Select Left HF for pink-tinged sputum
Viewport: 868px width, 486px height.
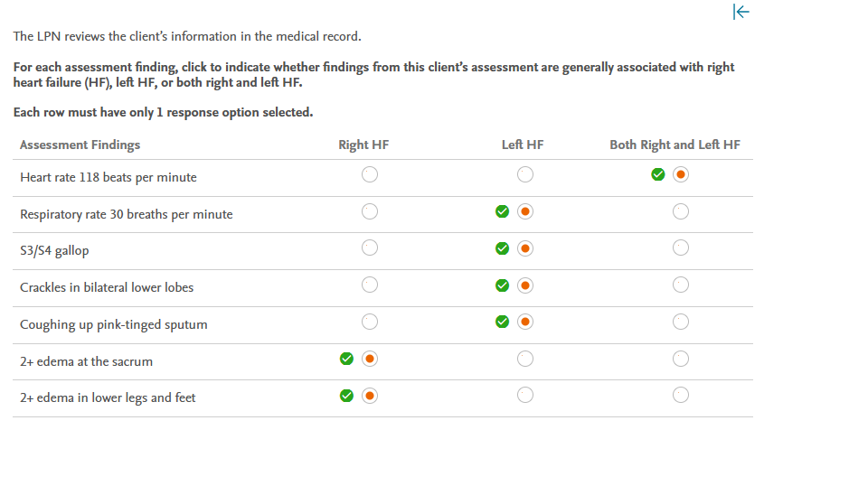(x=525, y=322)
